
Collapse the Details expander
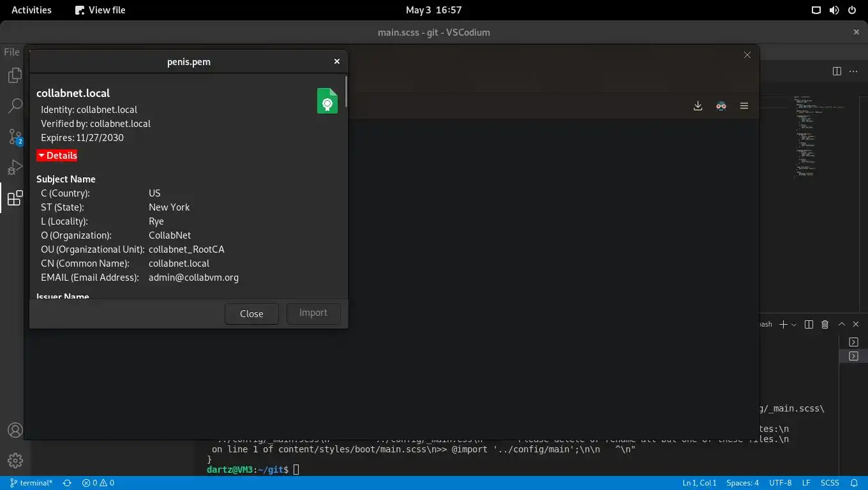(57, 155)
